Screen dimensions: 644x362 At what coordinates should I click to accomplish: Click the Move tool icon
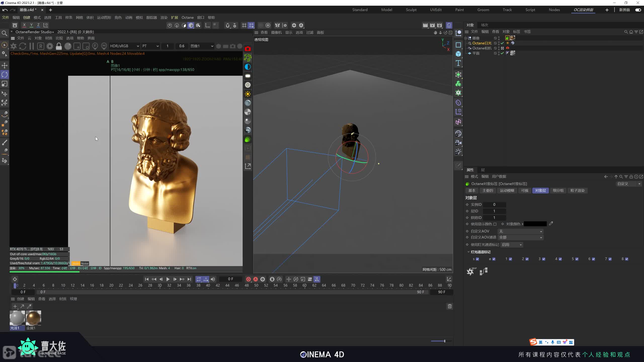pyautogui.click(x=5, y=66)
